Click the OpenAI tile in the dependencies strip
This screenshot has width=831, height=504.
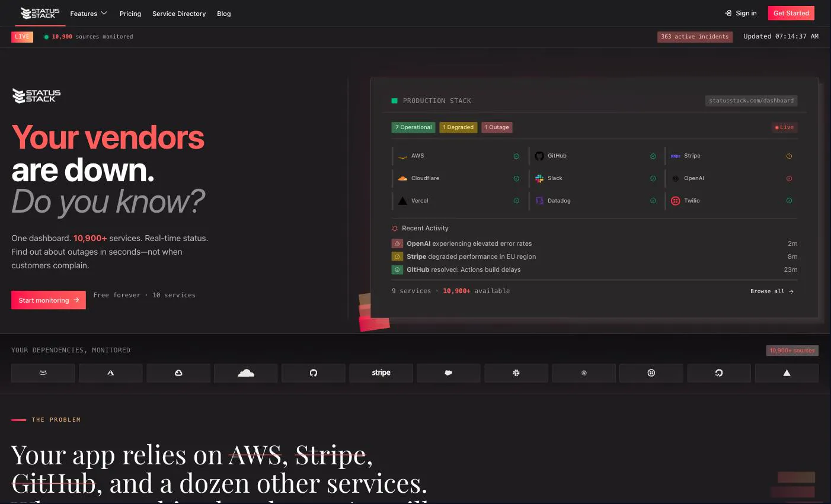pos(584,373)
